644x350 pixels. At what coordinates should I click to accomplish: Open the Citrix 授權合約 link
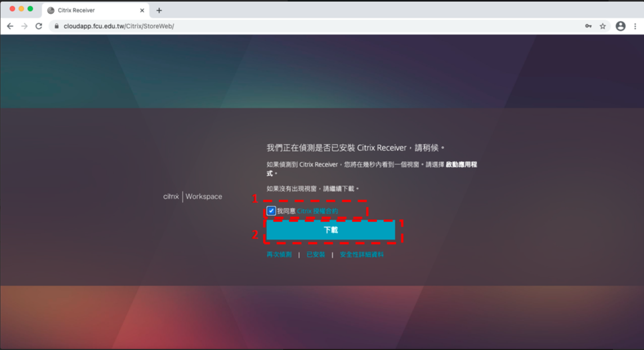(317, 211)
